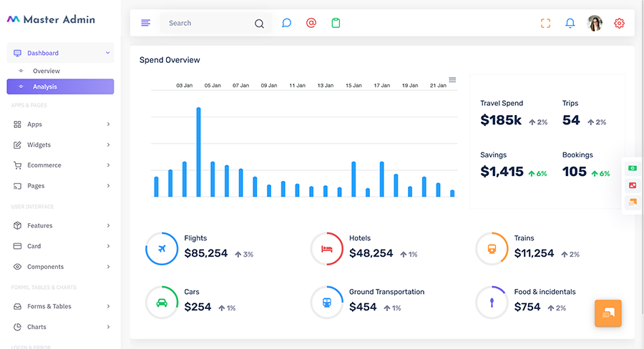Expand the Apps sidebar menu
The image size is (644, 349).
click(x=60, y=124)
